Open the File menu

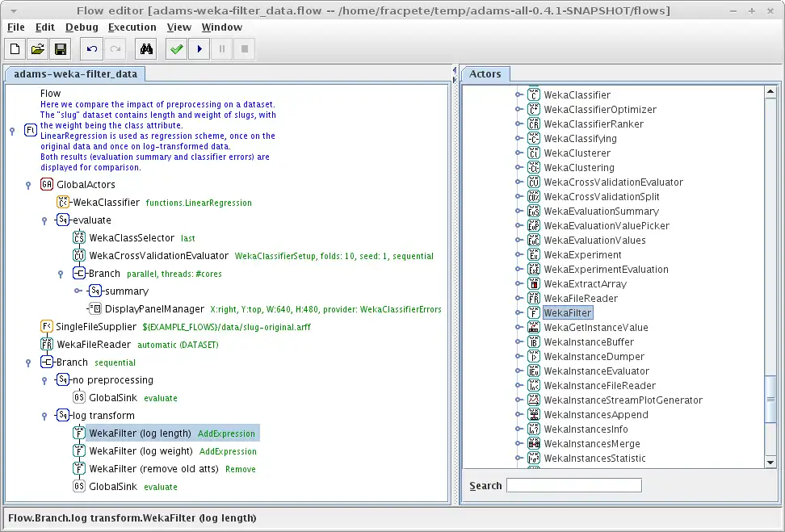tap(16, 27)
